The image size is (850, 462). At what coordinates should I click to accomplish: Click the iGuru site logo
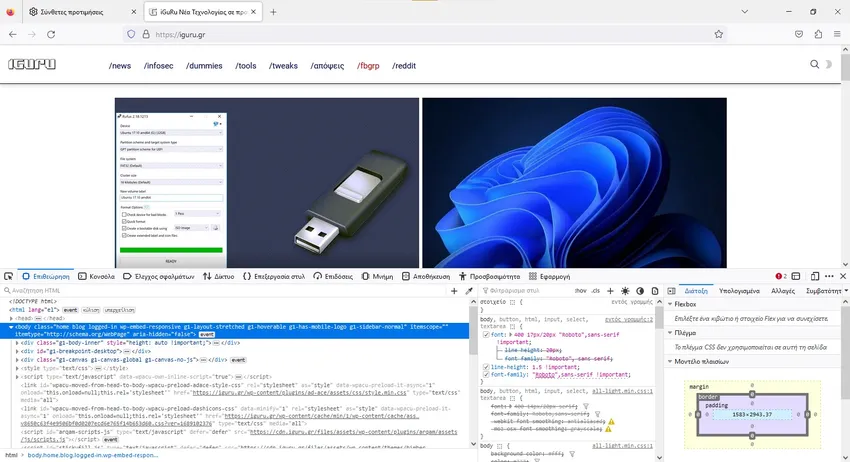click(x=32, y=65)
